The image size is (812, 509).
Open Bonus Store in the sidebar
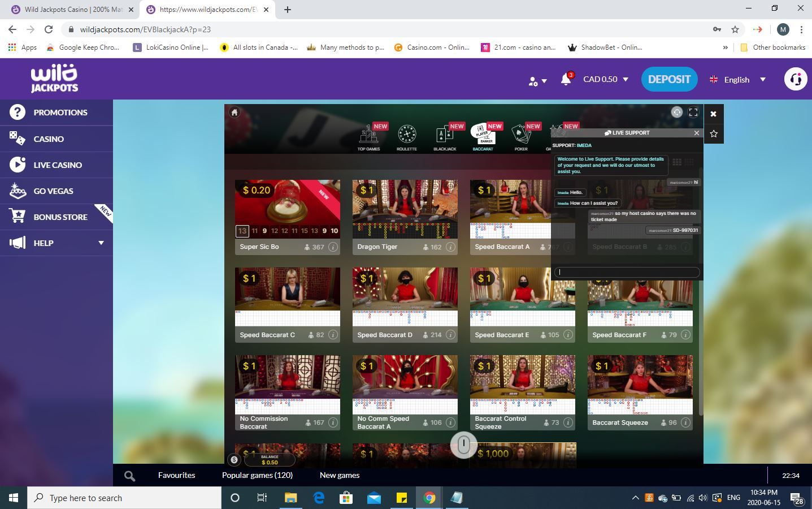click(x=57, y=217)
